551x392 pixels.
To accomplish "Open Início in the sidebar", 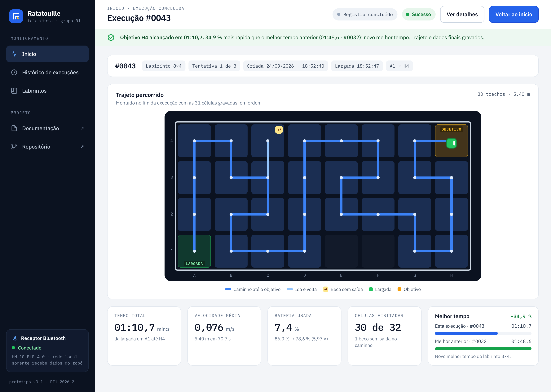I will [x=47, y=54].
